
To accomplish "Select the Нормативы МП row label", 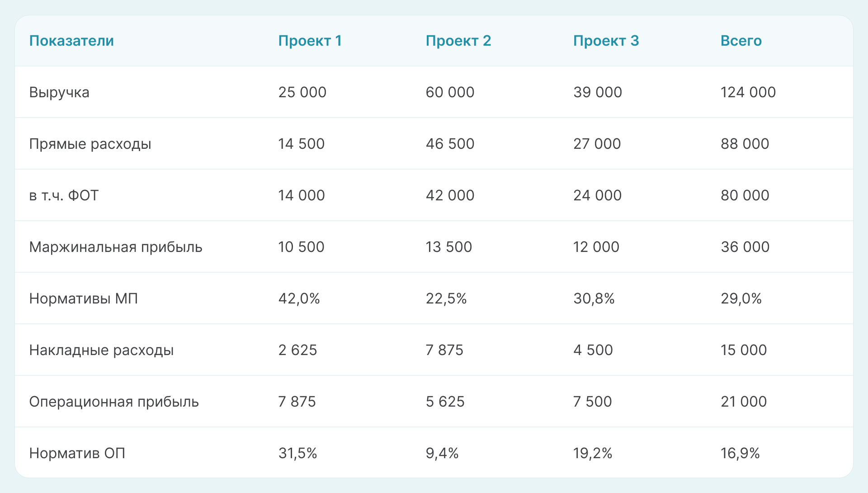I will (84, 299).
